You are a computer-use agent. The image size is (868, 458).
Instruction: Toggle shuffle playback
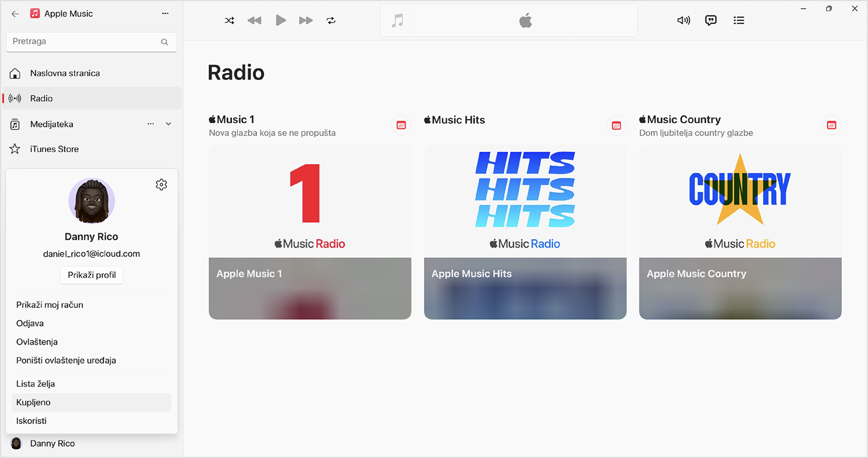[229, 20]
